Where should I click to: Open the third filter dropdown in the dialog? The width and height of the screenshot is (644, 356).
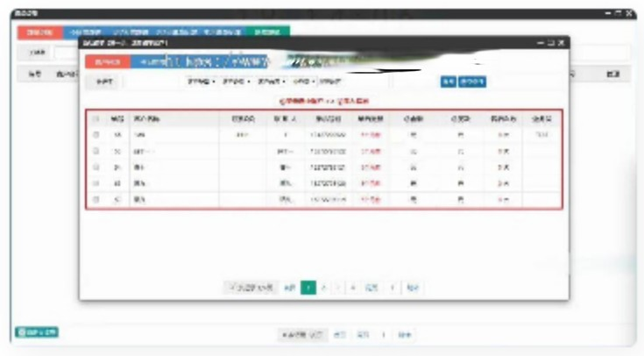pyautogui.click(x=271, y=82)
